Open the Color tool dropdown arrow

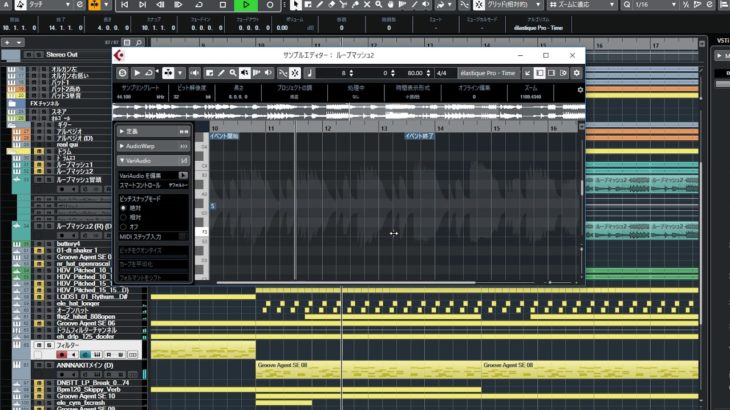449,5
